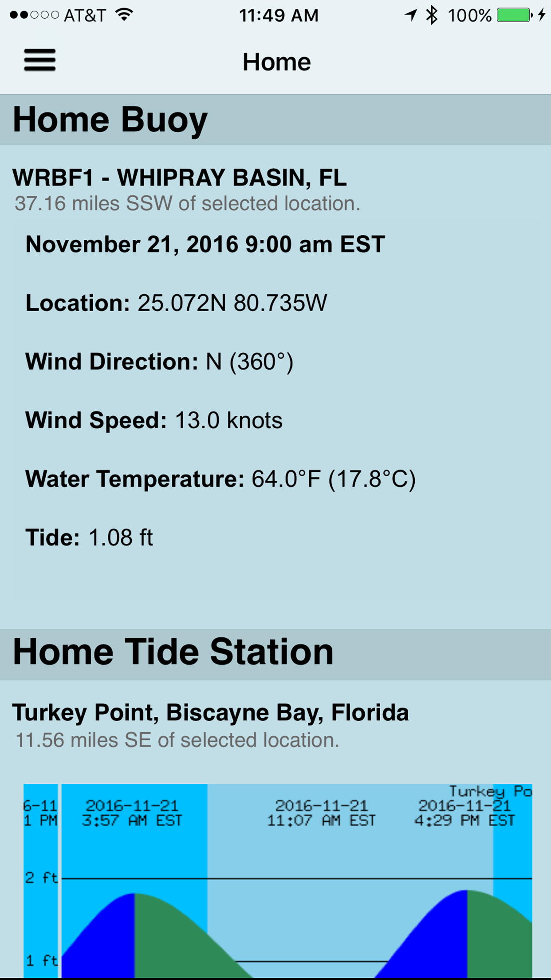Tap the cellular signal strength dots
The width and height of the screenshot is (551, 980).
pos(34,15)
